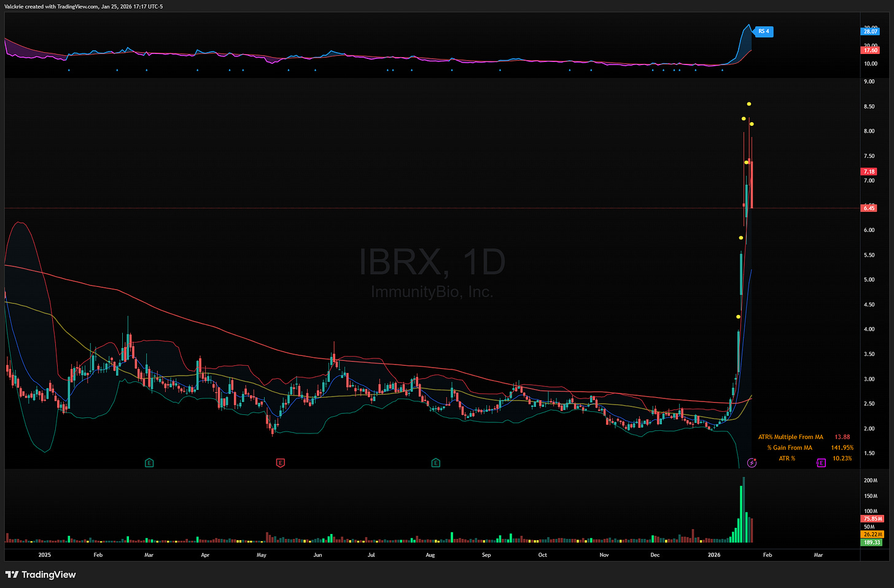
Task: Click the 13.88 ATR multiple value
Action: point(842,437)
